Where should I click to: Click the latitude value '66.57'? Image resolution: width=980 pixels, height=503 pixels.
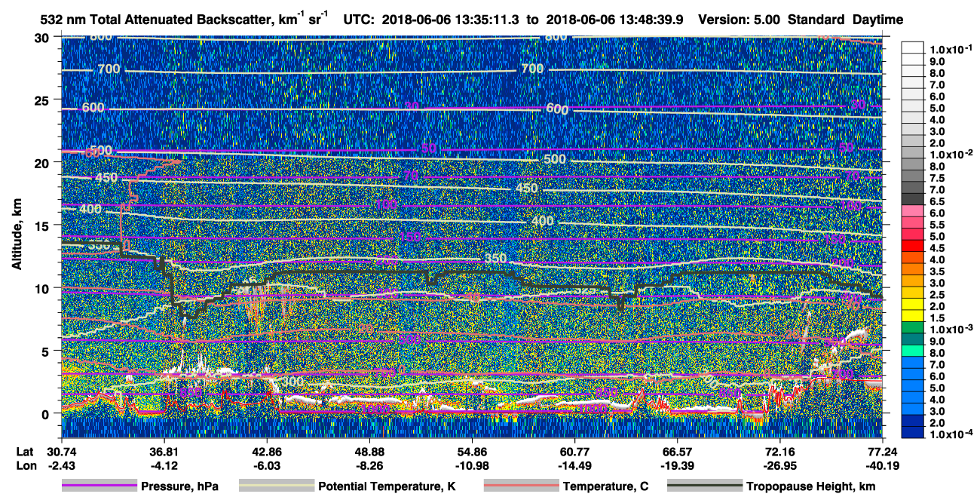pyautogui.click(x=677, y=450)
